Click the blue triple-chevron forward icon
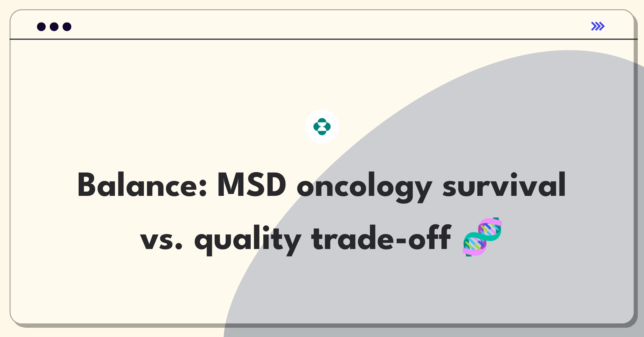This screenshot has height=337, width=644. 598,26
